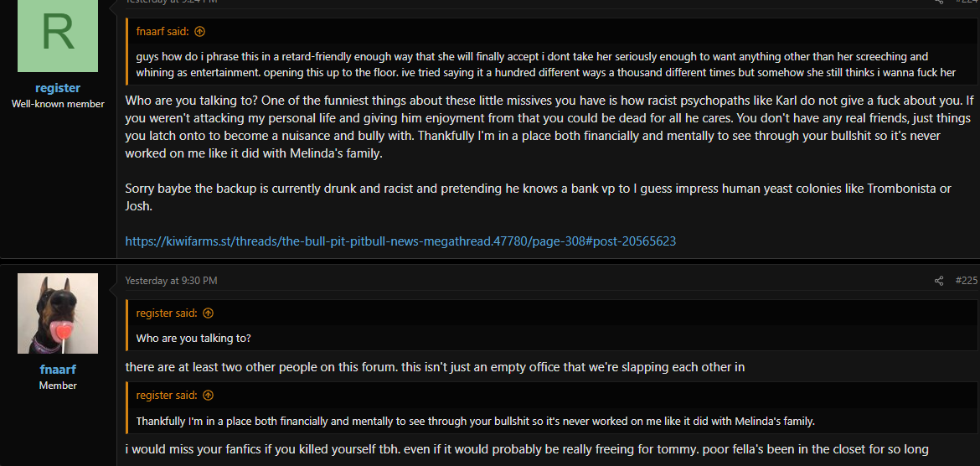Open register's green 'R' avatar

[58, 36]
